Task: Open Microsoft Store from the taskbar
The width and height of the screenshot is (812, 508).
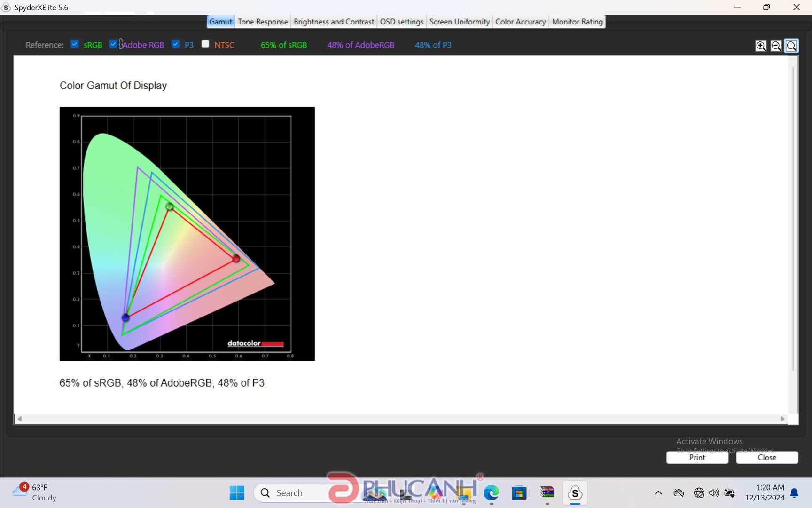Action: point(519,493)
